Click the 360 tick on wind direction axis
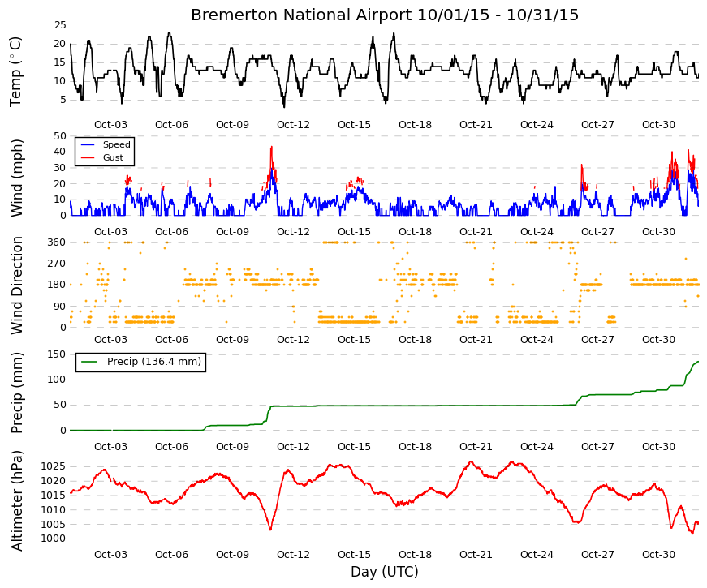 pyautogui.click(x=56, y=242)
